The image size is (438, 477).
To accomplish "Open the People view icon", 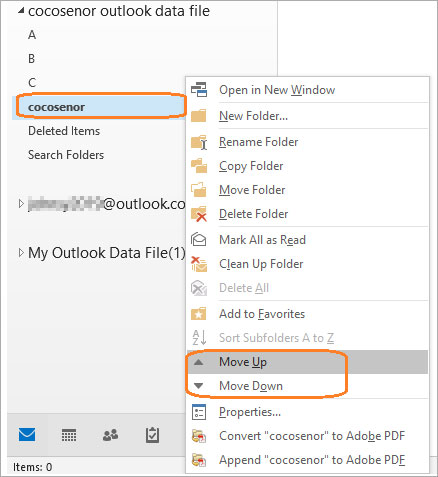I will pos(110,435).
